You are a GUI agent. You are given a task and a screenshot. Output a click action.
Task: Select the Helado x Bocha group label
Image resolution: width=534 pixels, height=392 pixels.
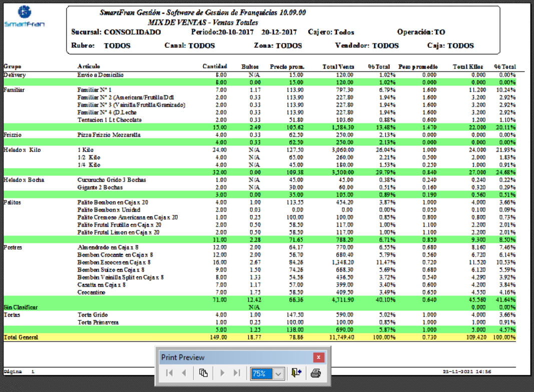(24, 179)
